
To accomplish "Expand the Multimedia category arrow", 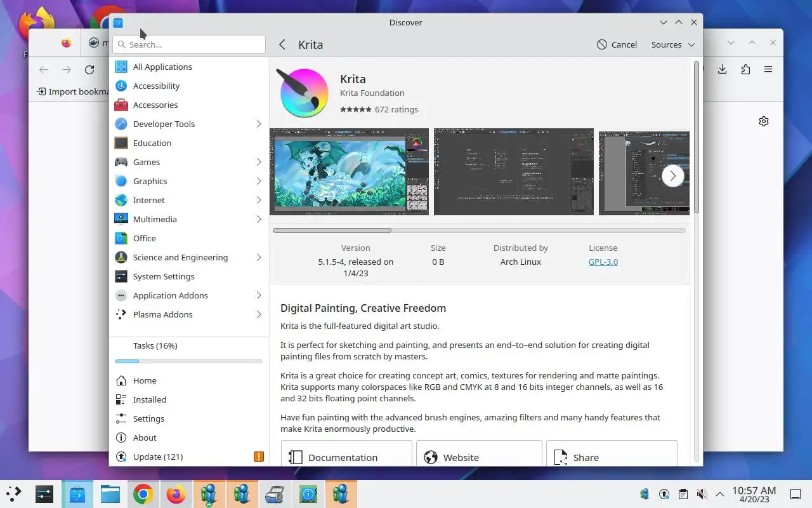I will tap(259, 219).
